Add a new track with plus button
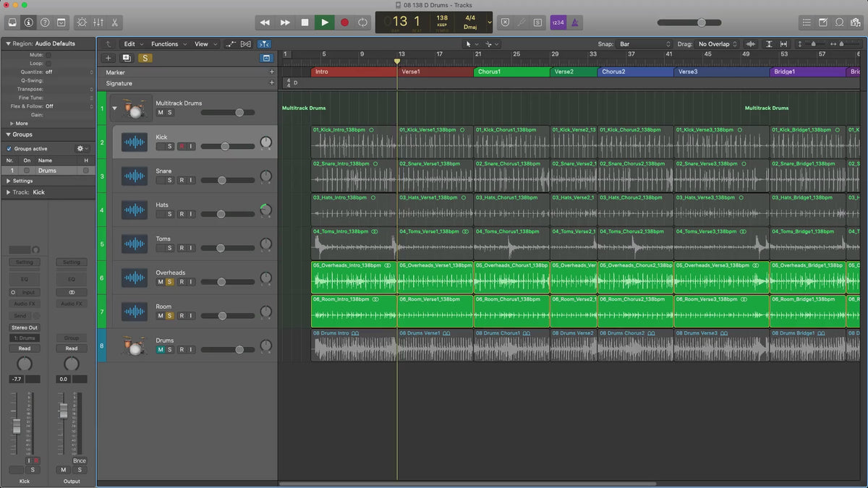 109,58
